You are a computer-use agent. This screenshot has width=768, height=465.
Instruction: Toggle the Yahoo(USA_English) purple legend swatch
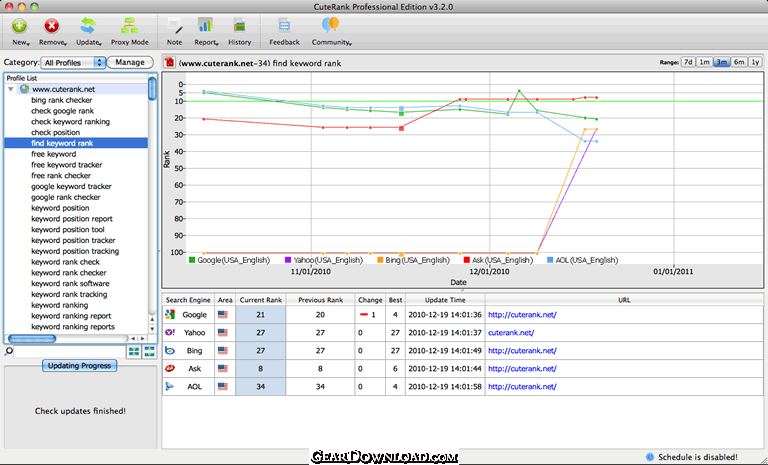(288, 260)
